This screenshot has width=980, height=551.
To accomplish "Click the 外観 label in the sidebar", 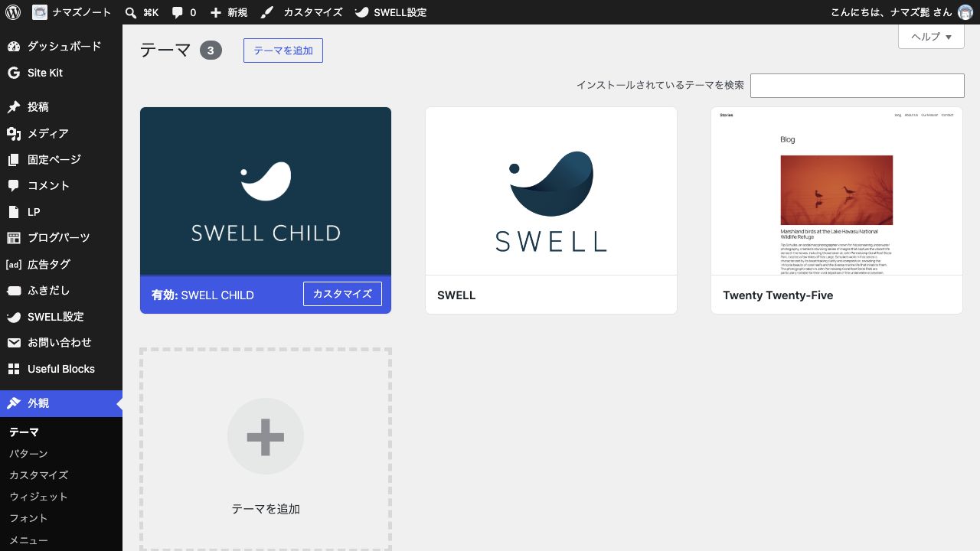I will click(x=38, y=403).
